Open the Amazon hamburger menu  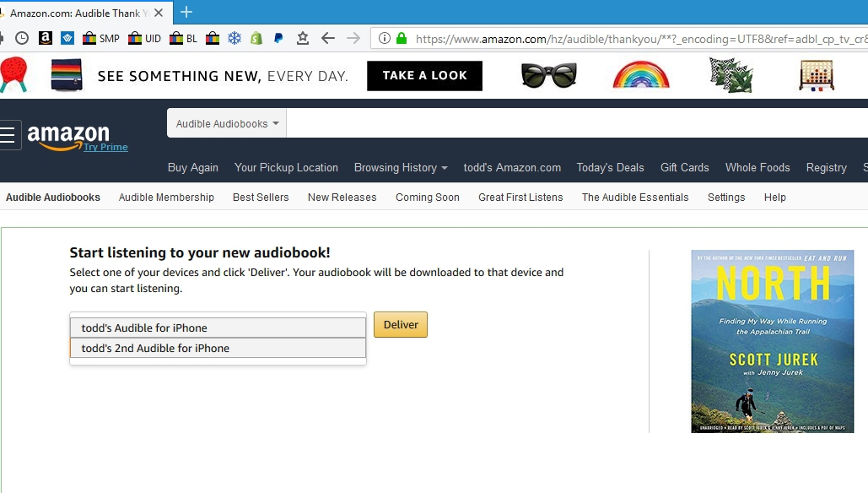(8, 134)
